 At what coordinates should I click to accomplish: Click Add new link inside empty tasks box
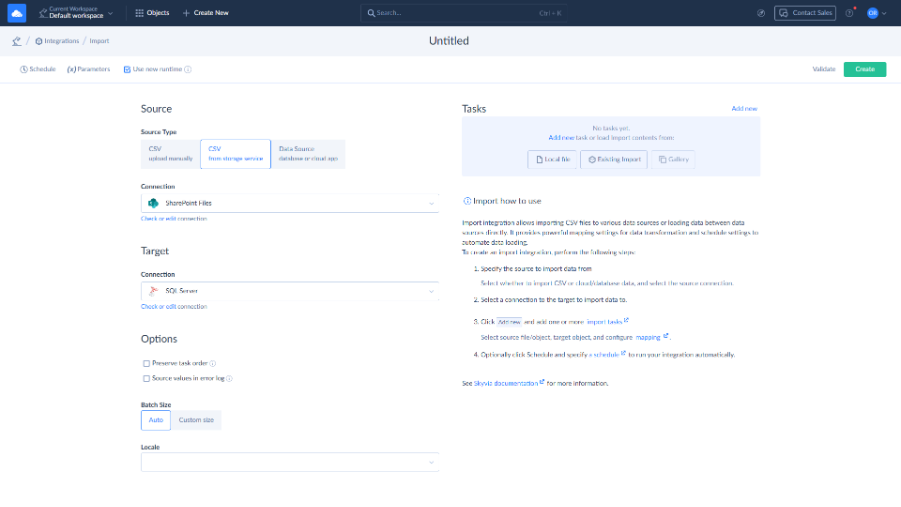[561, 138]
